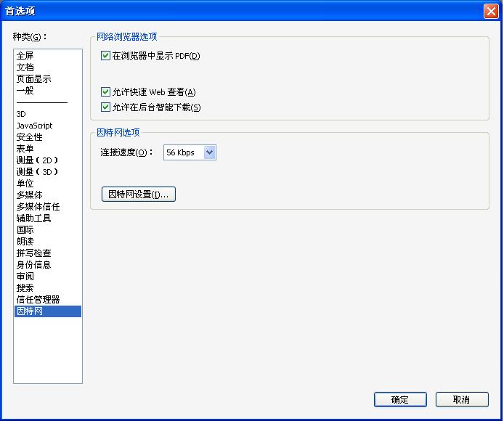Close the 首选项 dialog window
Viewport: 504px width, 421px height.
tap(491, 11)
